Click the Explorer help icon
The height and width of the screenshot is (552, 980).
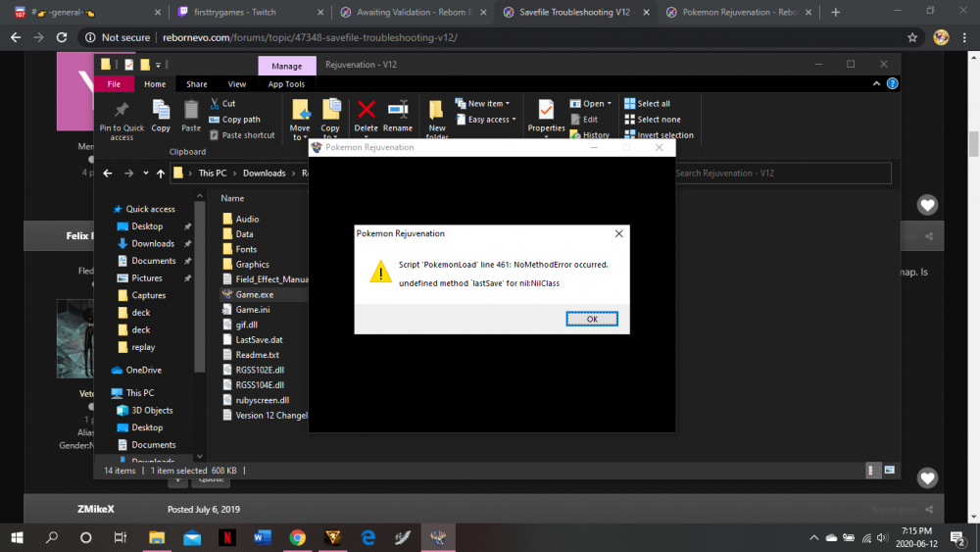click(893, 83)
